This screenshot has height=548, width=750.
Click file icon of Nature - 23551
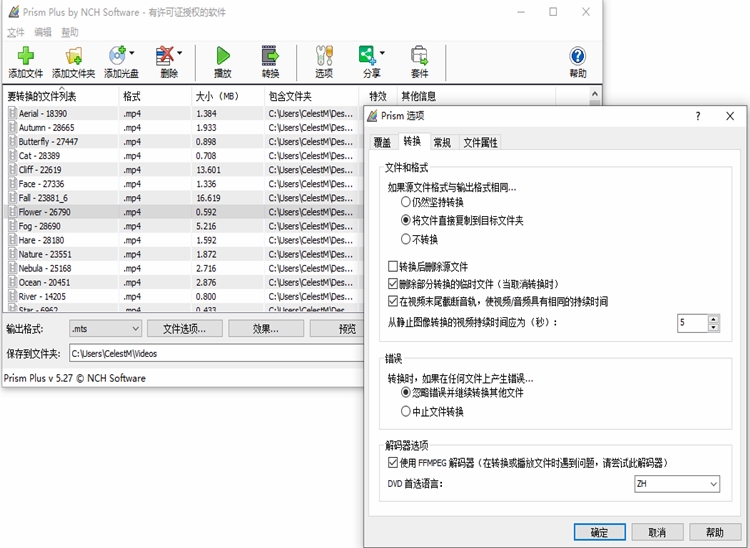[x=13, y=254]
